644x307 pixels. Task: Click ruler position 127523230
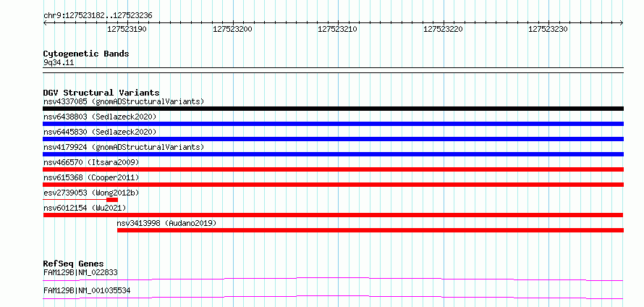click(548, 29)
